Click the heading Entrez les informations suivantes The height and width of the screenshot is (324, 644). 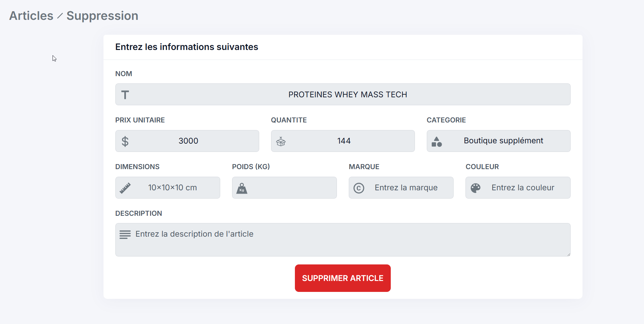pyautogui.click(x=187, y=47)
